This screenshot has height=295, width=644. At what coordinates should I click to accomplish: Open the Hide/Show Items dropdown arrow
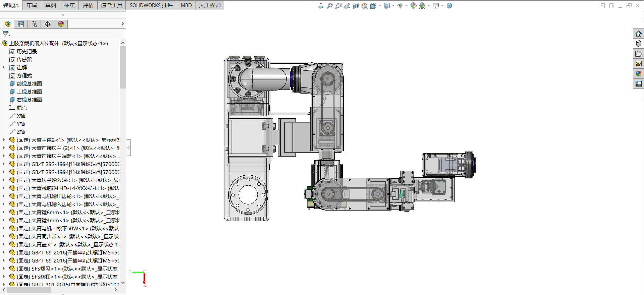point(407,6)
